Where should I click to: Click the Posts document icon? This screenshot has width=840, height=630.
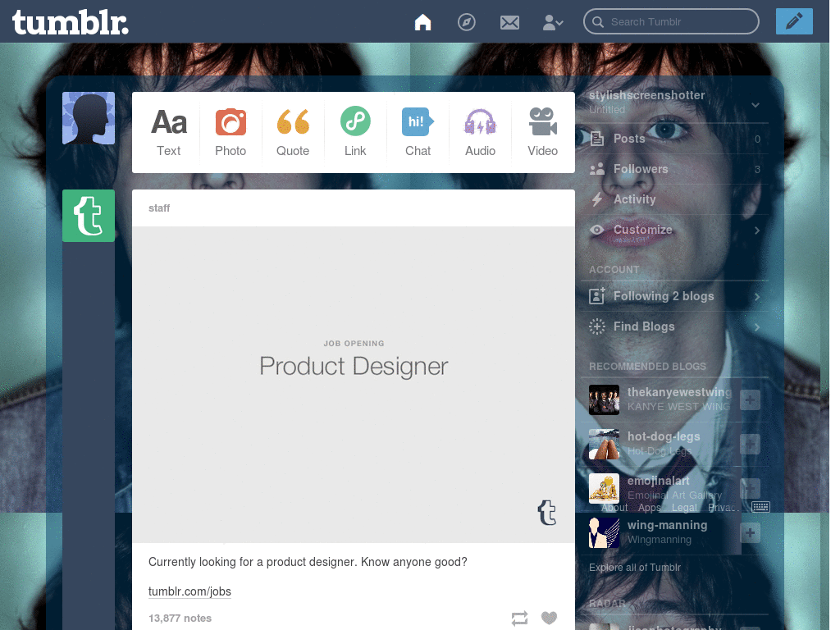[597, 139]
